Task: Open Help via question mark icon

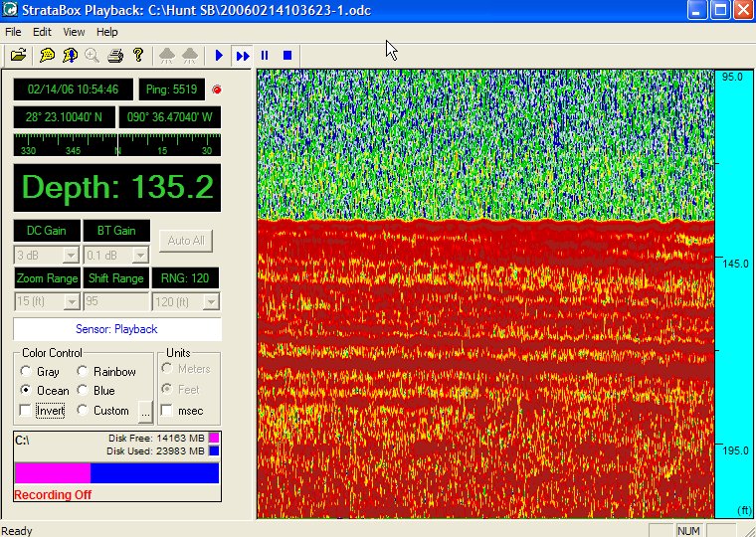Action: [138, 56]
